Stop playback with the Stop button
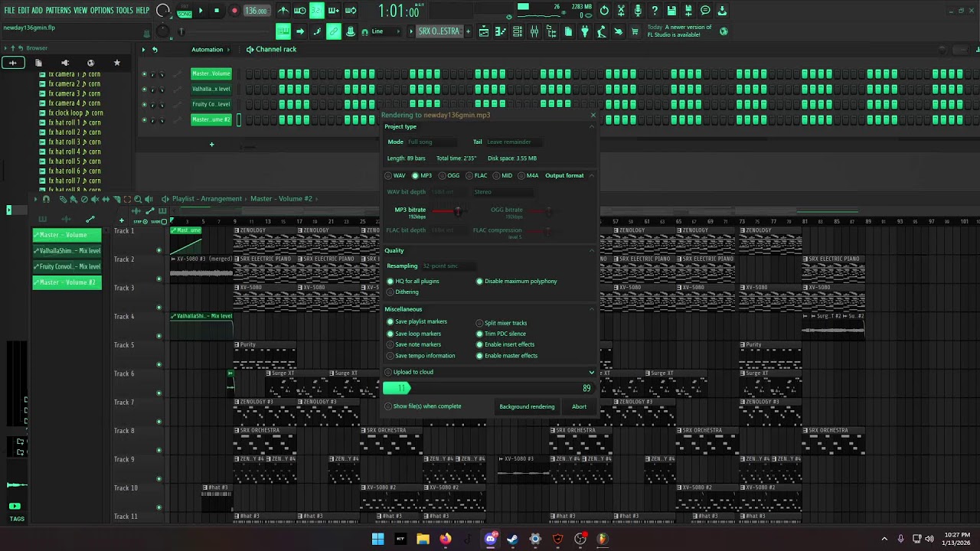Screen dimensions: 980x551 coord(217,11)
